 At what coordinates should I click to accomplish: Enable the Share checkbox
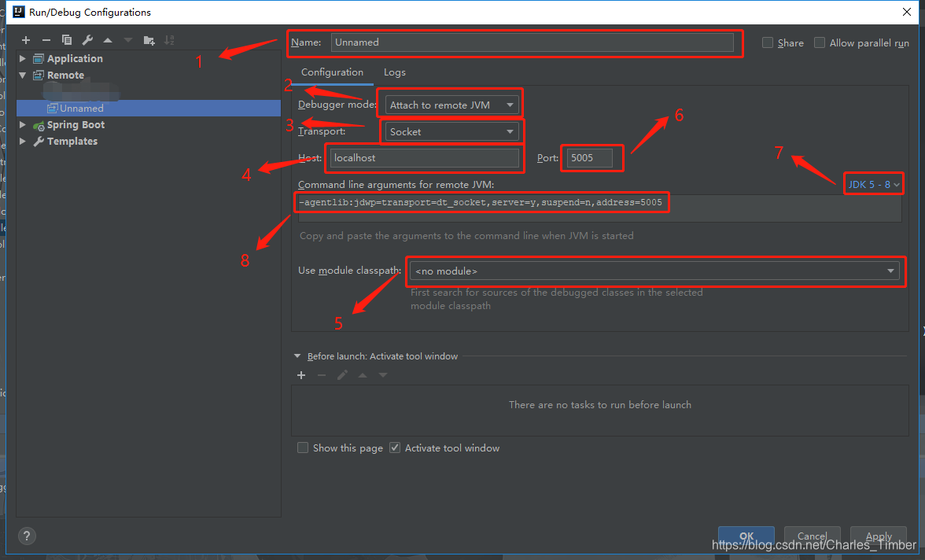point(768,42)
